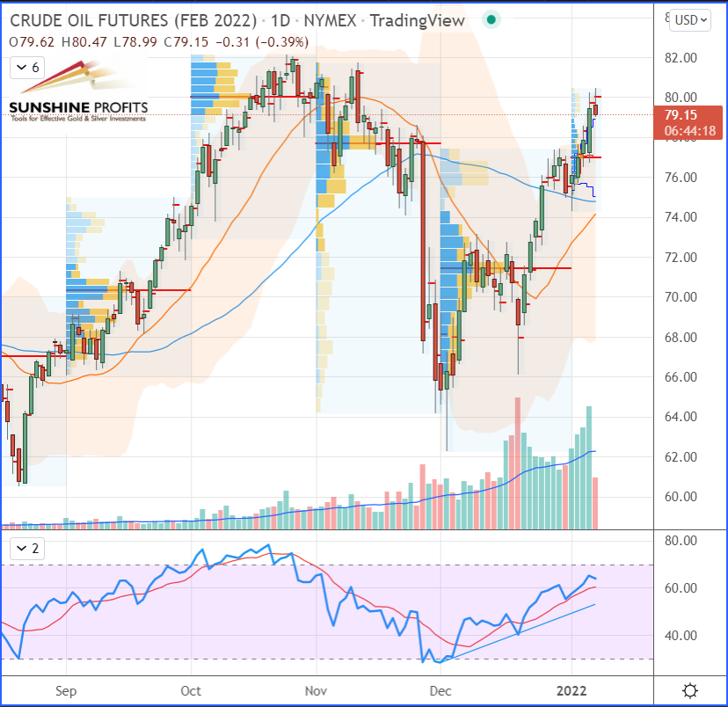The width and height of the screenshot is (728, 707).
Task: Click the 70.00 price axis label
Action: tap(681, 296)
